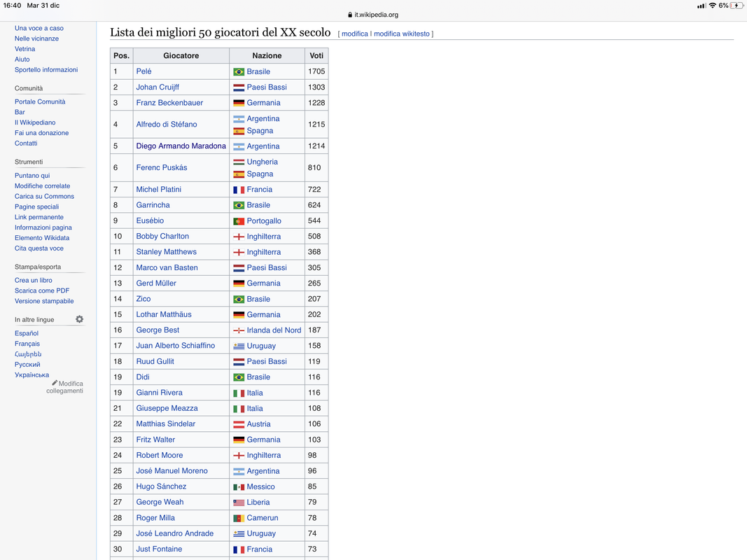Screen dimensions: 747x560
Task: Click Camerun flag in Roger Milla row
Action: 239,518
